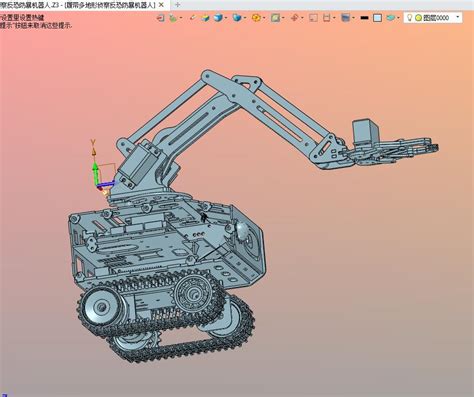Expand the arrow beside shaded cube icon

226,18
